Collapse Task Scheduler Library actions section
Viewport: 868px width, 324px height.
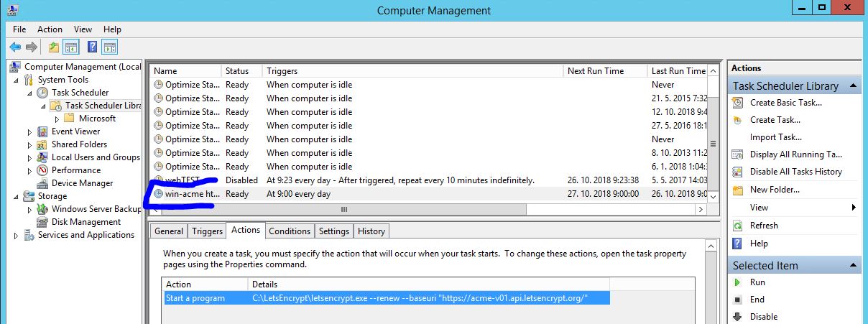[853, 86]
